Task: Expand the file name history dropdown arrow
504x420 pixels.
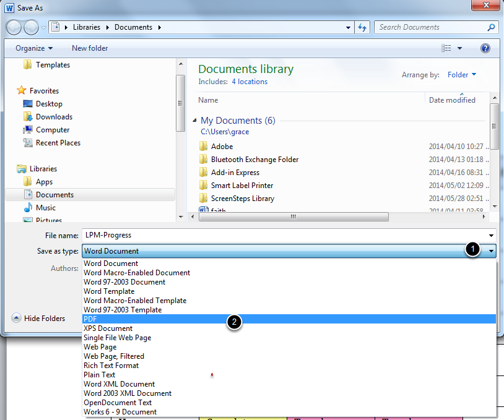Action: (x=491, y=235)
